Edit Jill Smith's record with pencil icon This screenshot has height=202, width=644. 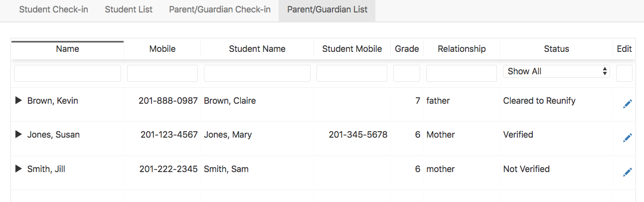click(x=628, y=172)
